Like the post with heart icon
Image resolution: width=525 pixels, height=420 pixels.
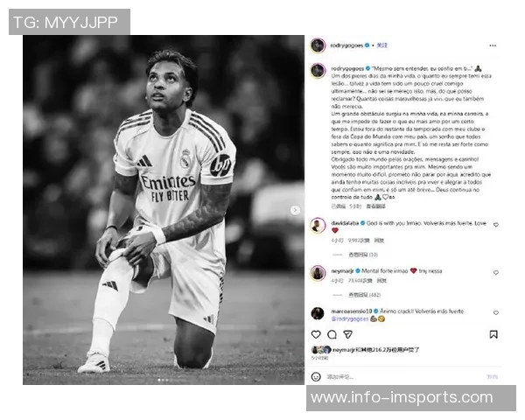tap(316, 334)
